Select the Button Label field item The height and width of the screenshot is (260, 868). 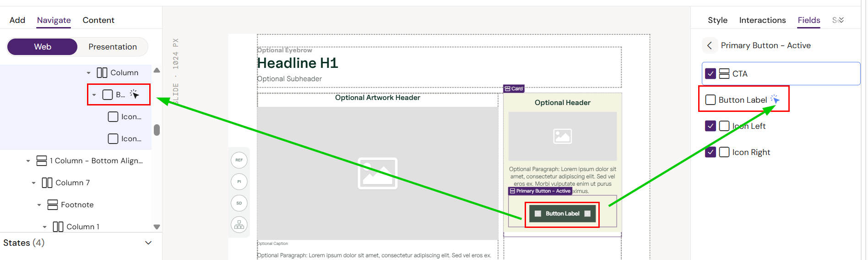pos(742,100)
